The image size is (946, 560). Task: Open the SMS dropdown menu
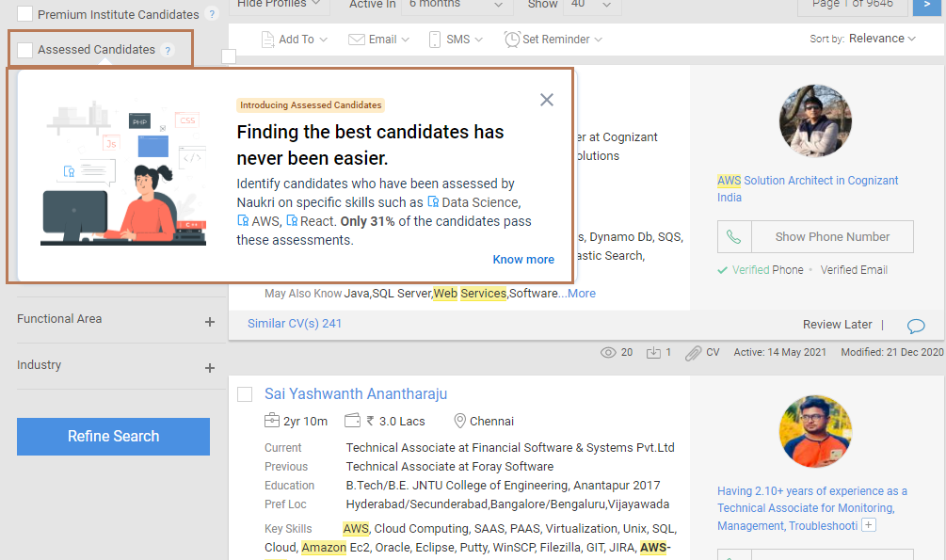point(456,40)
